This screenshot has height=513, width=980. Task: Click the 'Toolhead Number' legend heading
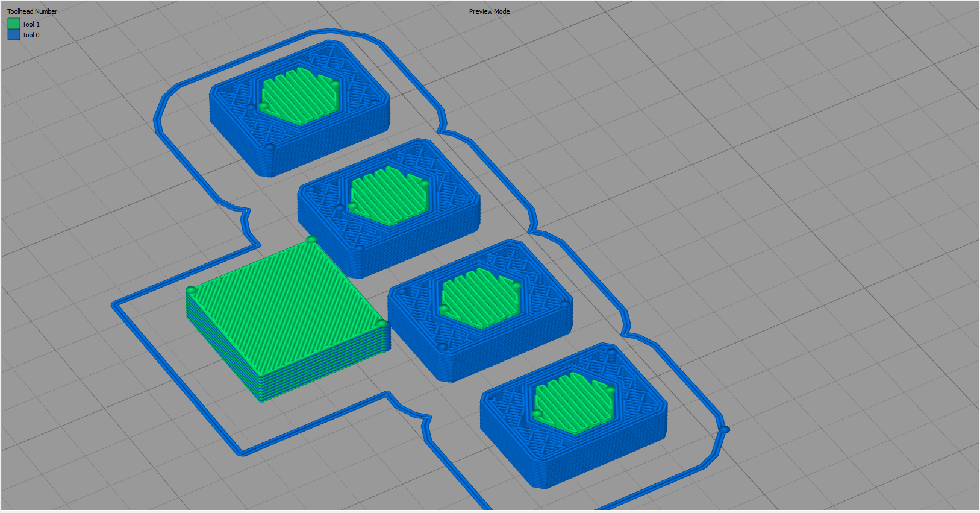tap(33, 11)
